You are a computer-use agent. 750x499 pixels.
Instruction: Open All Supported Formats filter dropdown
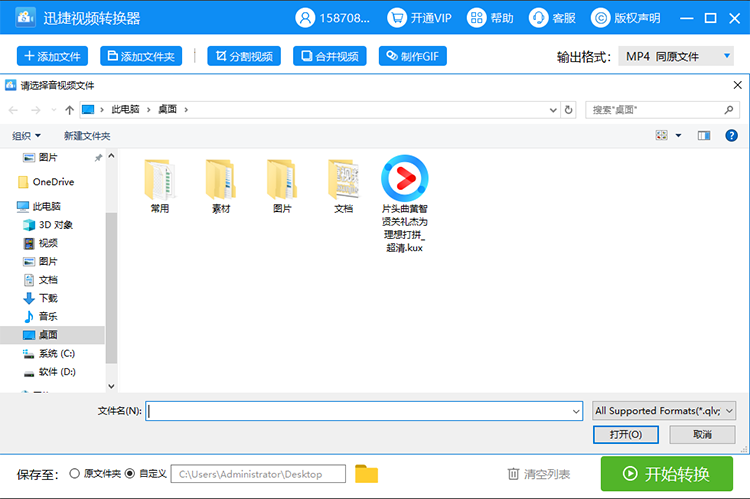pyautogui.click(x=664, y=410)
